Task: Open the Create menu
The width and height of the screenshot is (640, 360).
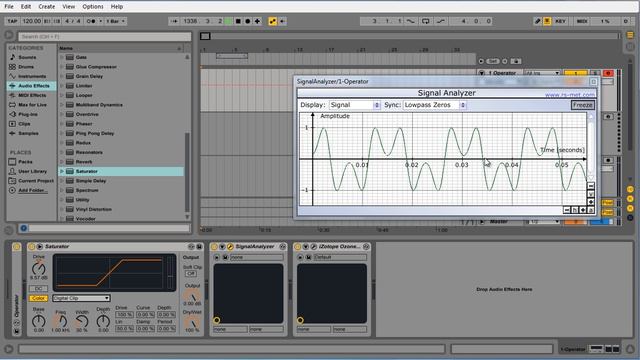Action: tap(47, 7)
